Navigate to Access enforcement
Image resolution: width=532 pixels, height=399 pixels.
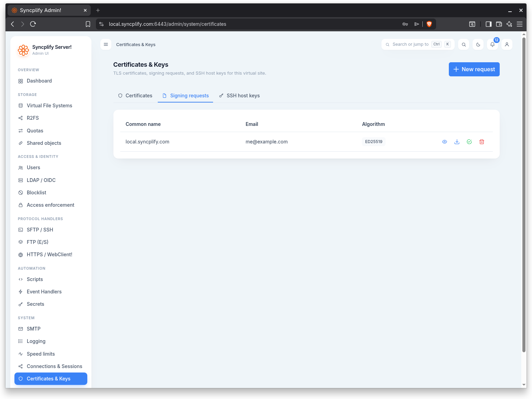coord(51,205)
